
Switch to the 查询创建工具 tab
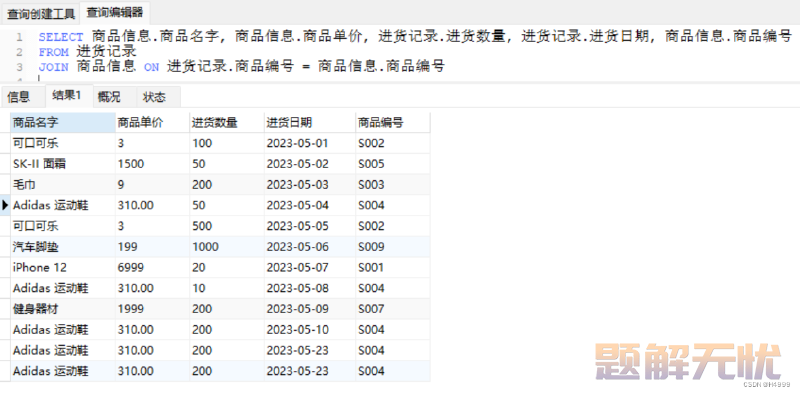click(x=41, y=13)
